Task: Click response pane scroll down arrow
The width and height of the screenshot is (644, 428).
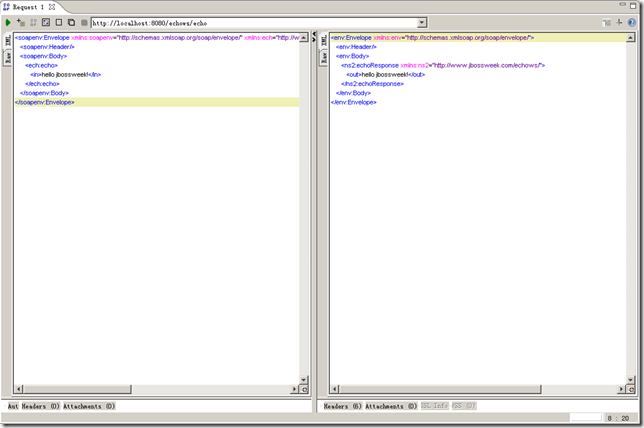Action: tap(630, 380)
